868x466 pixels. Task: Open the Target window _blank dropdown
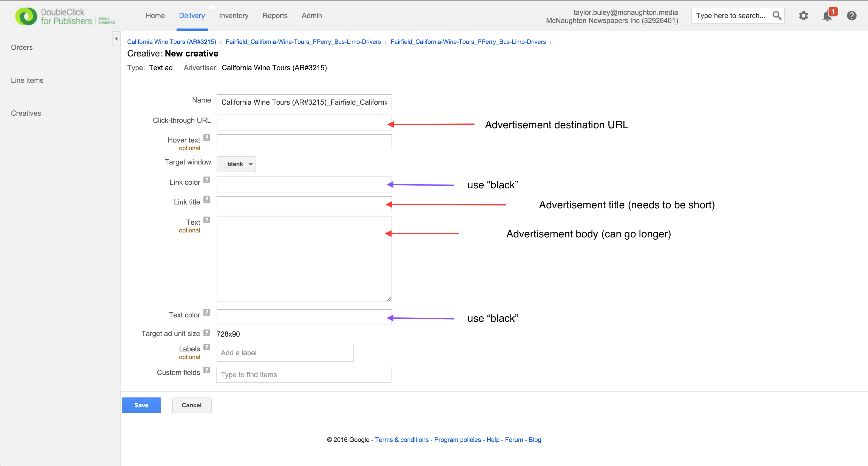coord(236,164)
